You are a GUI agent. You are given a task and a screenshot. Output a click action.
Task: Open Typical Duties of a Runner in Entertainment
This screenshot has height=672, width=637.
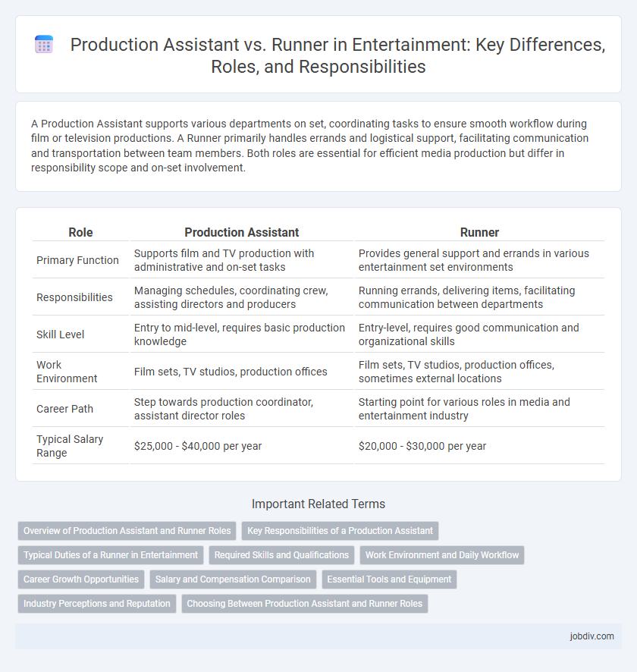click(x=111, y=555)
